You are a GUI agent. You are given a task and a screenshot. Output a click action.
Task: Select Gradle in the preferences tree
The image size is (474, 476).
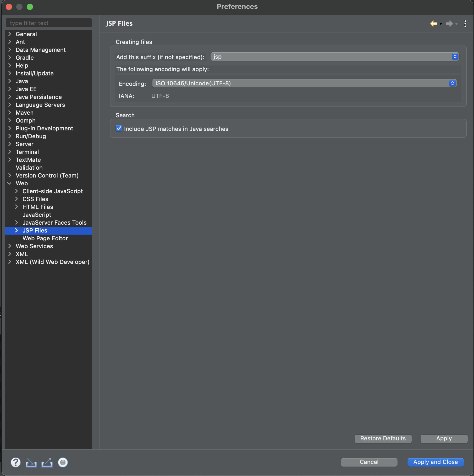pyautogui.click(x=25, y=58)
